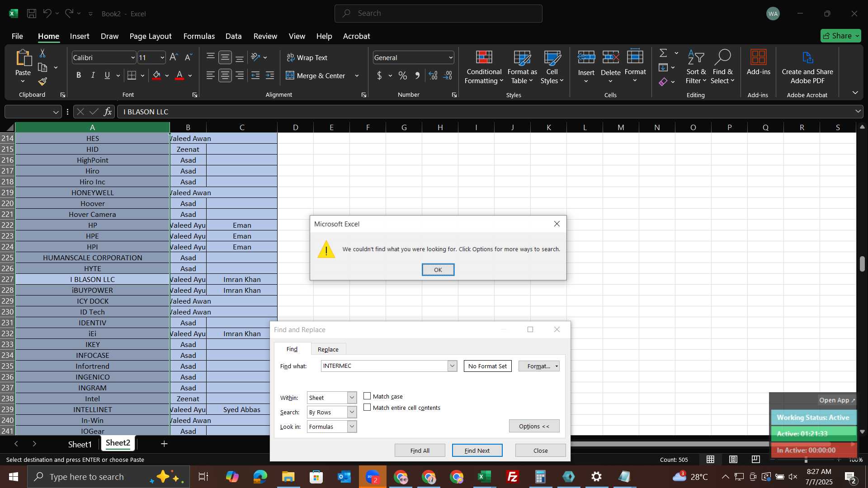This screenshot has width=868, height=488.
Task: Click the Find what input field
Action: click(x=384, y=366)
